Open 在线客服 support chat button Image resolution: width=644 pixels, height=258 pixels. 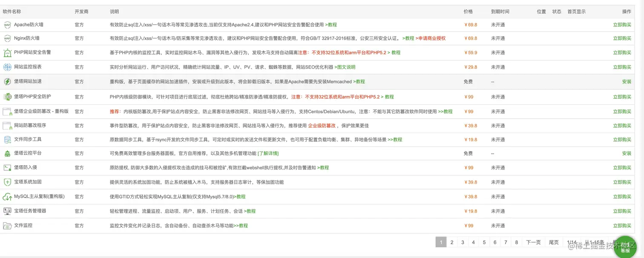click(625, 247)
